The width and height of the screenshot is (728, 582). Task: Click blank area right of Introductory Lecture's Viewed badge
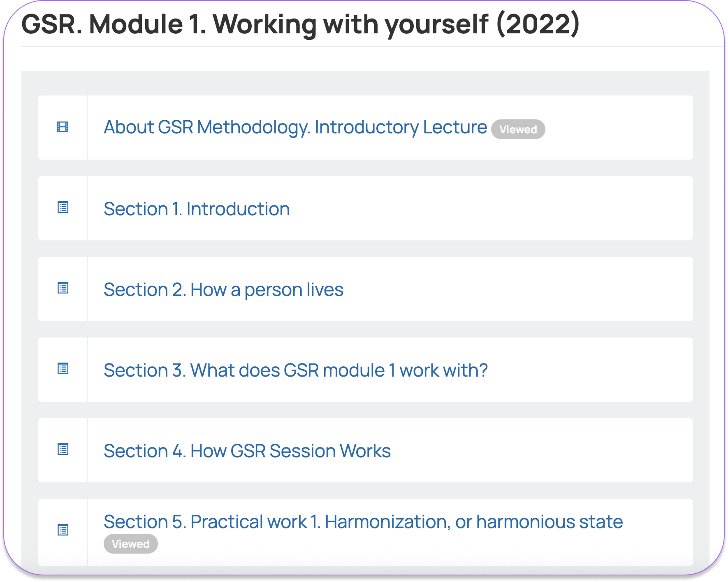pos(617,128)
